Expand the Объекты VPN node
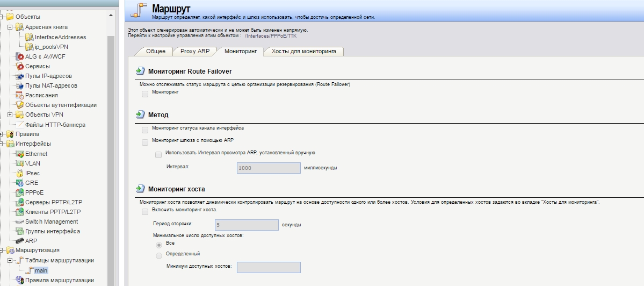 point(10,115)
